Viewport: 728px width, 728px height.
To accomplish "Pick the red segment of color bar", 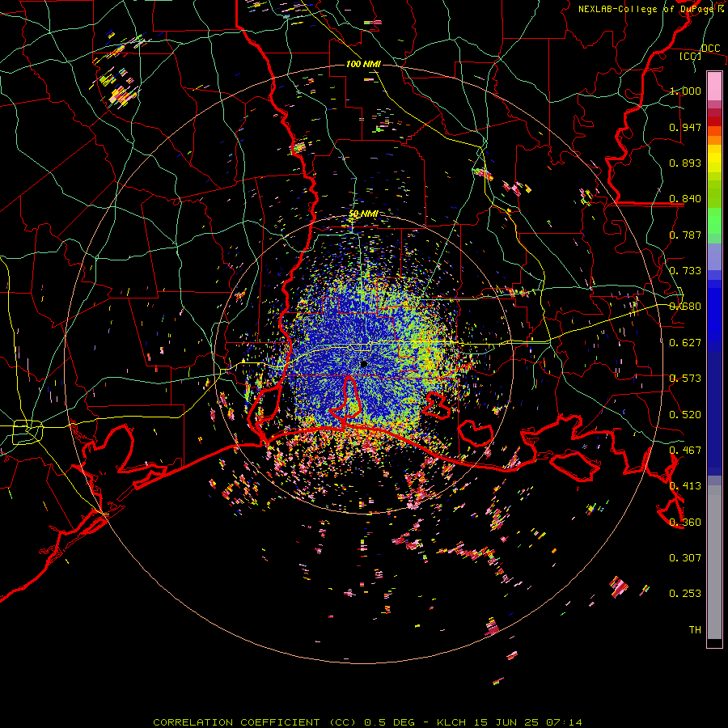I will click(x=714, y=121).
